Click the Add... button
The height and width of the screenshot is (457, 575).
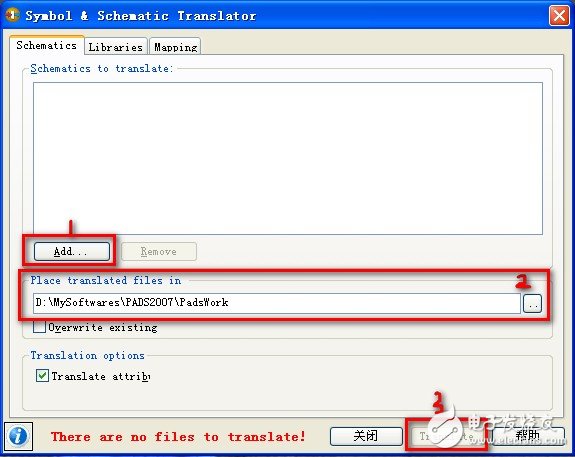(x=72, y=252)
